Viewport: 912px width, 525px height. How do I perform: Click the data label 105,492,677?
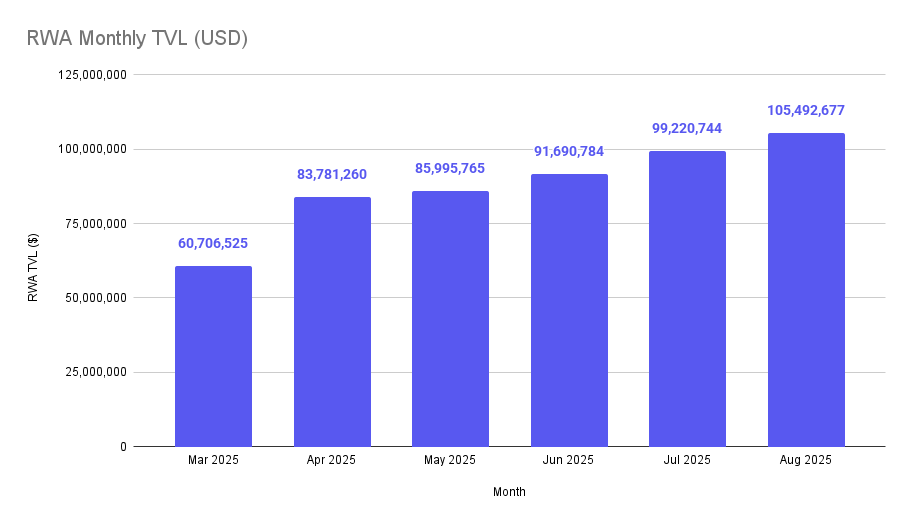pyautogui.click(x=806, y=110)
